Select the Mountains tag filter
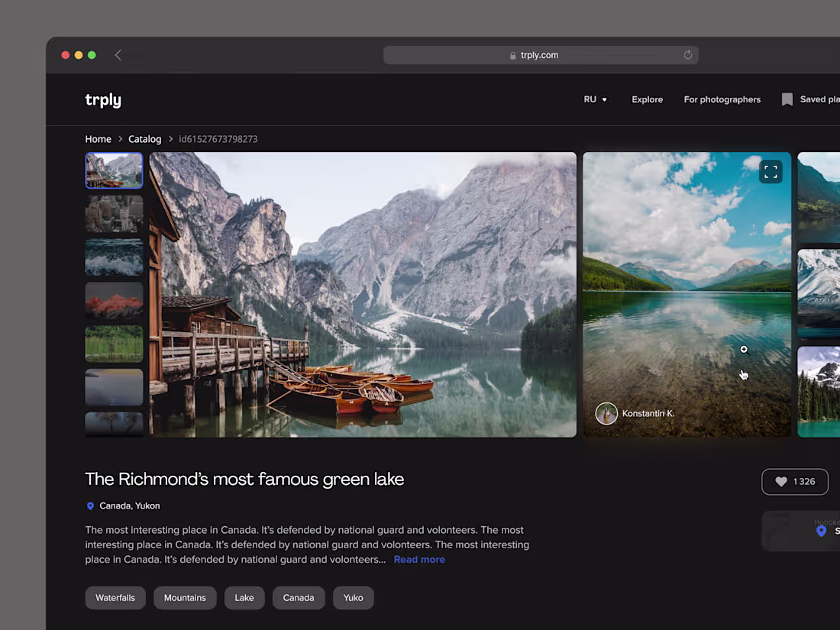The width and height of the screenshot is (840, 630). pyautogui.click(x=185, y=598)
